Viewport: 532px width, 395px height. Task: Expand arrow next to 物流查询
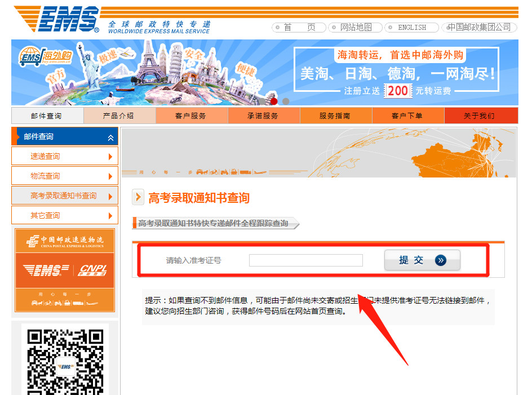pyautogui.click(x=110, y=176)
